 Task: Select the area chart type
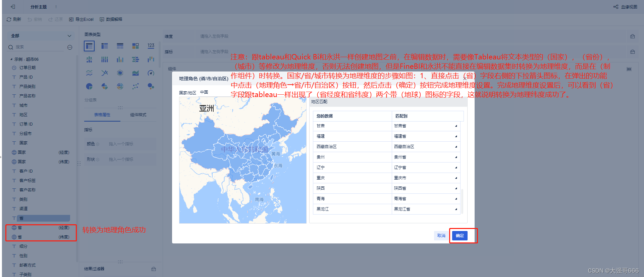click(136, 73)
